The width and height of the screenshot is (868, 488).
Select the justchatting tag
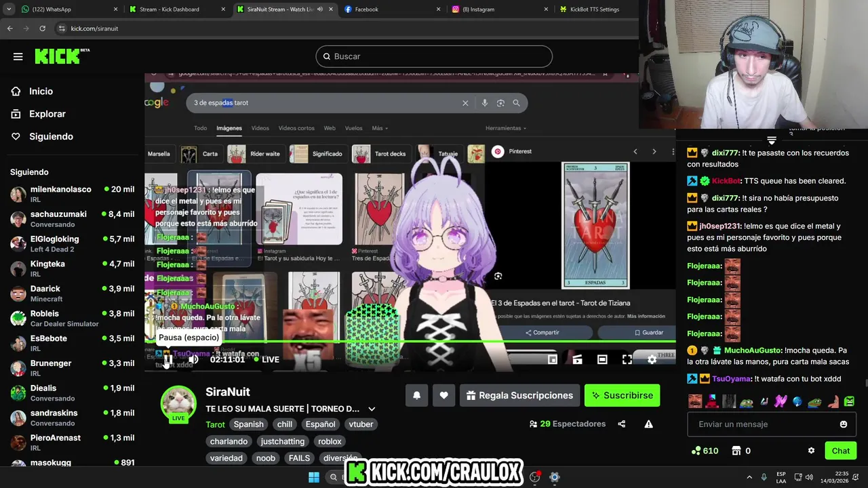[283, 441]
